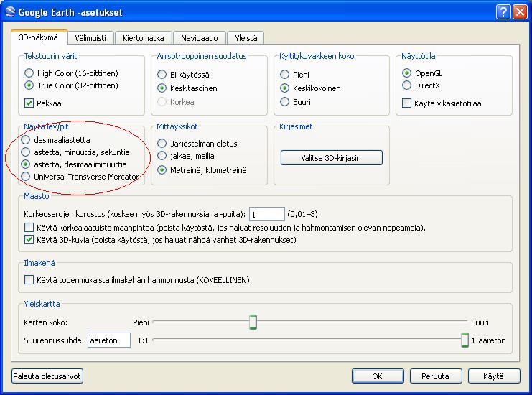Disable the Pakkaa checkbox
Image resolution: width=532 pixels, height=395 pixels.
[x=29, y=103]
